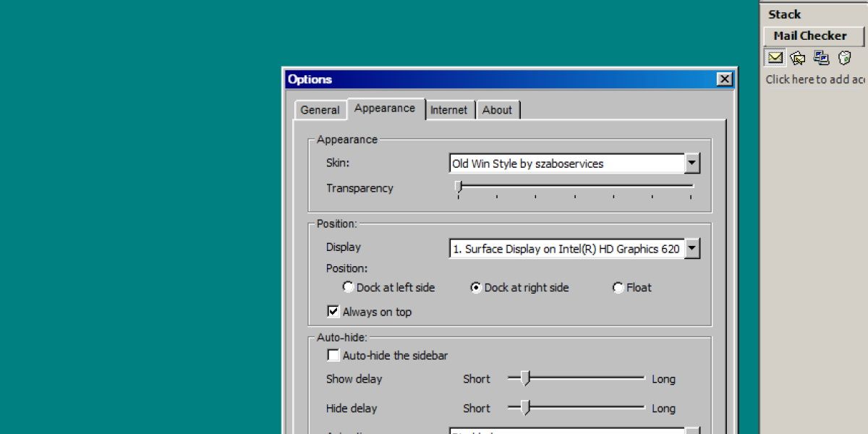The width and height of the screenshot is (868, 434).
Task: Open the Skin dropdown list
Action: (692, 163)
